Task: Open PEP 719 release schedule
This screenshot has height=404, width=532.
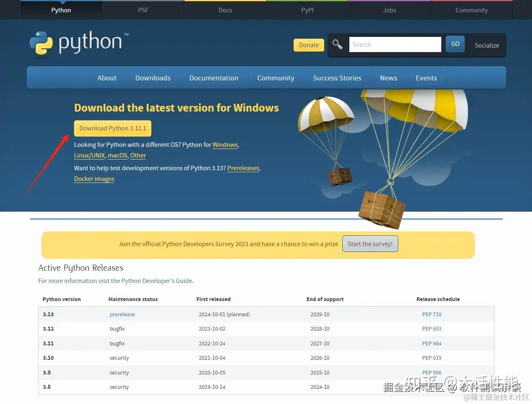Action: [431, 314]
